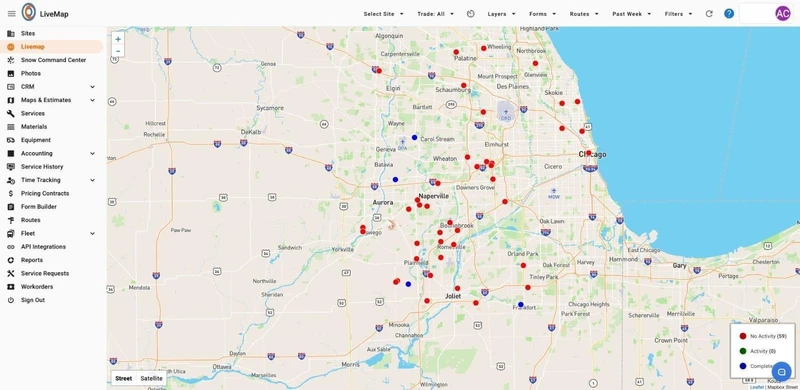Click the blue marker near Carol Stream
This screenshot has width=800, height=390.
(414, 137)
